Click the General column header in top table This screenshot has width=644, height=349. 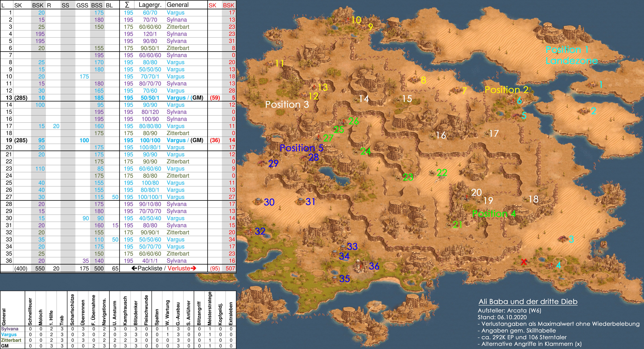178,5
